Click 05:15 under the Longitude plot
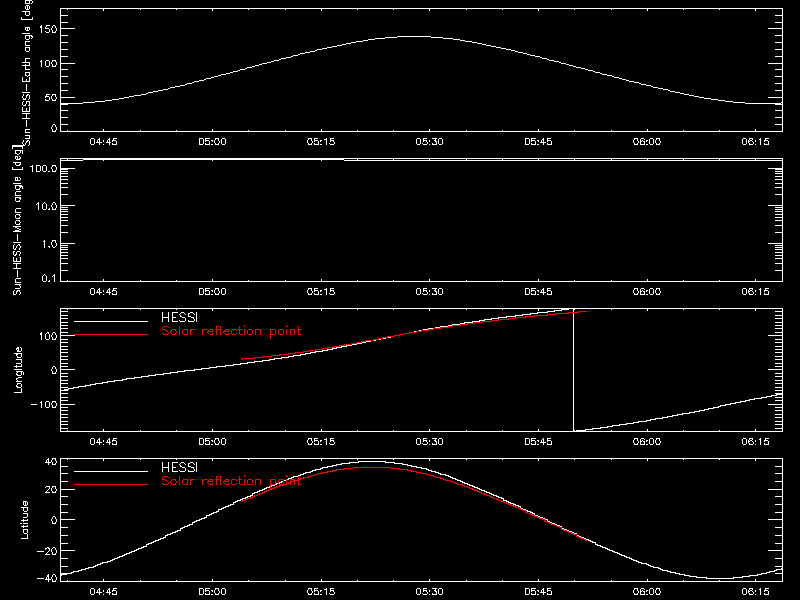Image resolution: width=800 pixels, height=600 pixels. point(321,442)
